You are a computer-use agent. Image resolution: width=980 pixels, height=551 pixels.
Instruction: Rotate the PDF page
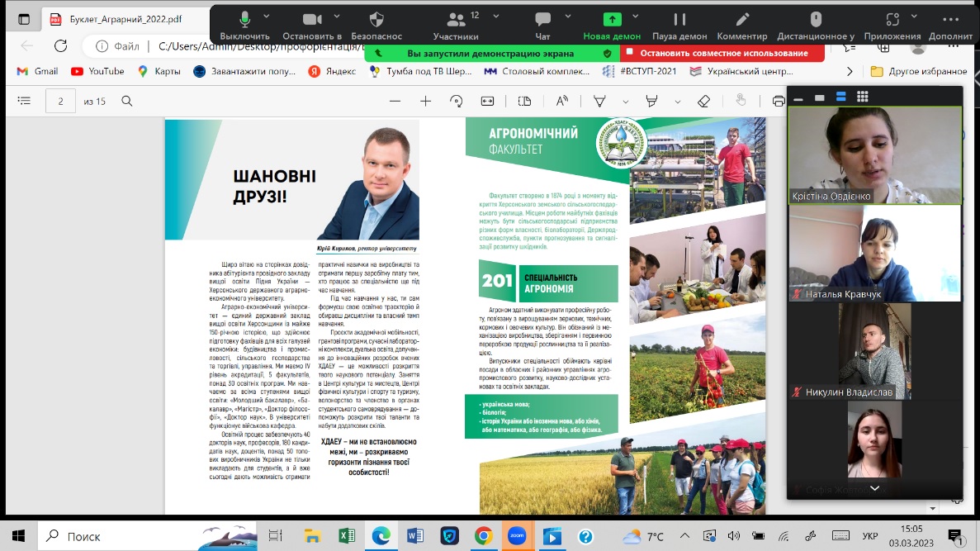[x=457, y=101]
